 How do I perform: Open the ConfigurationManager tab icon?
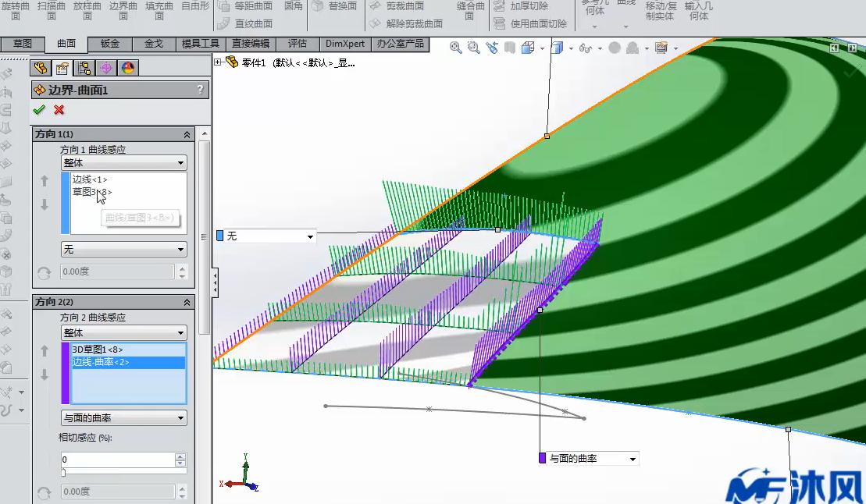[x=84, y=68]
